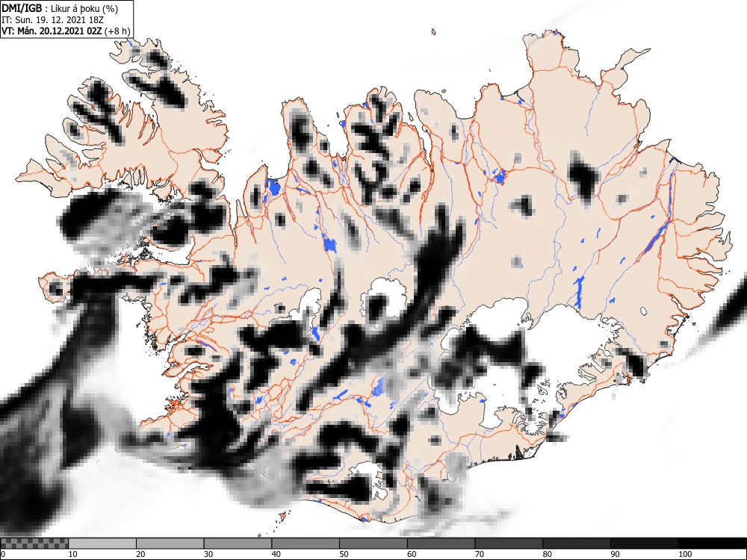The image size is (747, 560).
Task: Click the 90-100 black legend swatch
Action: click(644, 544)
